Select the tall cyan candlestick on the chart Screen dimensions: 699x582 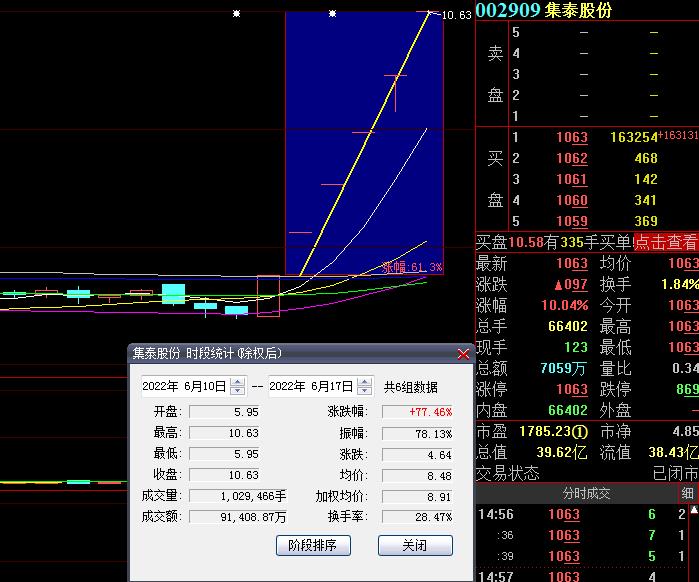point(174,293)
